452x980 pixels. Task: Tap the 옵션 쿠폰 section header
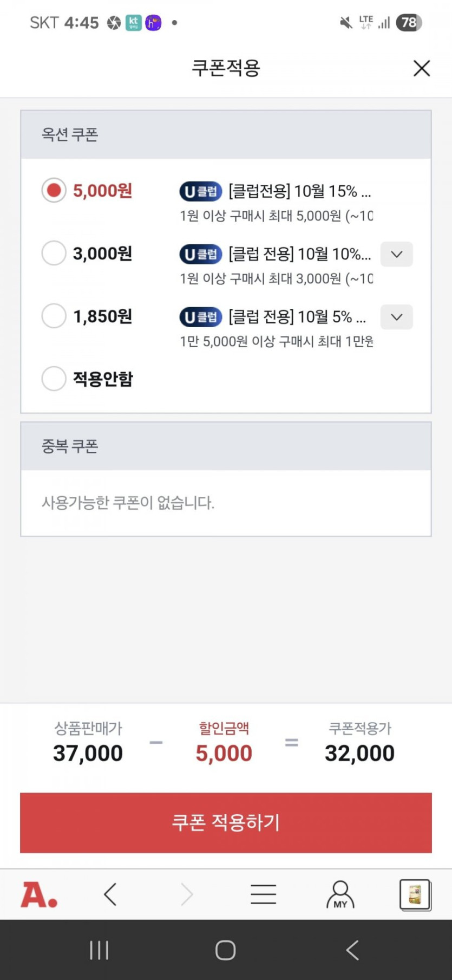click(70, 134)
